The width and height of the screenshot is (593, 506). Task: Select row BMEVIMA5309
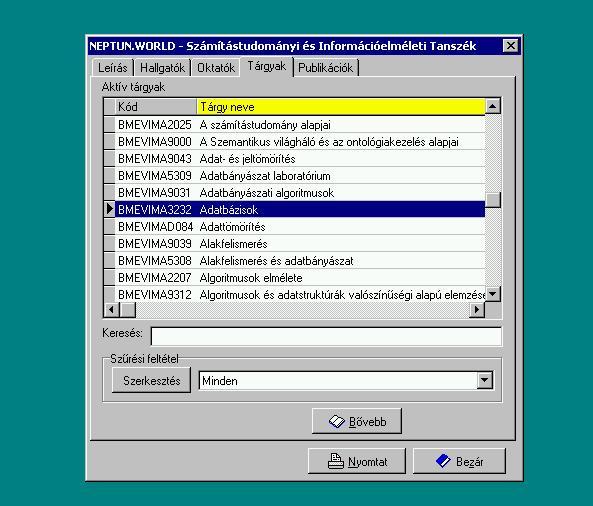click(x=294, y=175)
